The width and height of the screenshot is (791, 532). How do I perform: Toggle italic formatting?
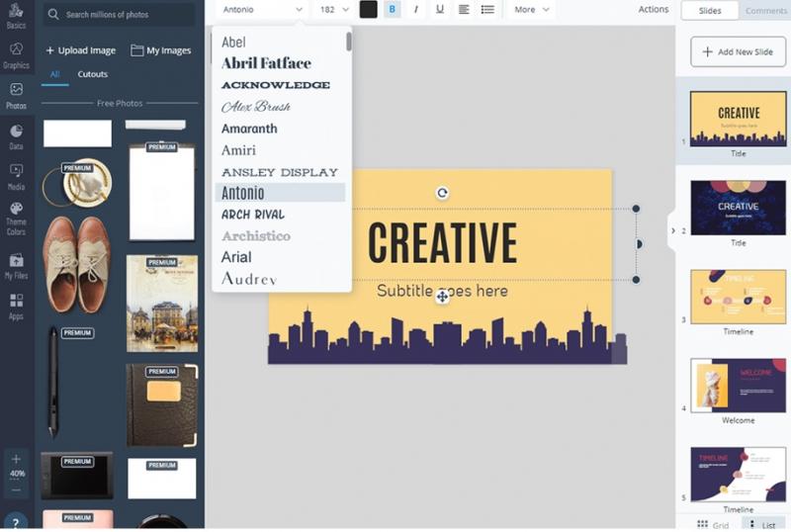[415, 9]
